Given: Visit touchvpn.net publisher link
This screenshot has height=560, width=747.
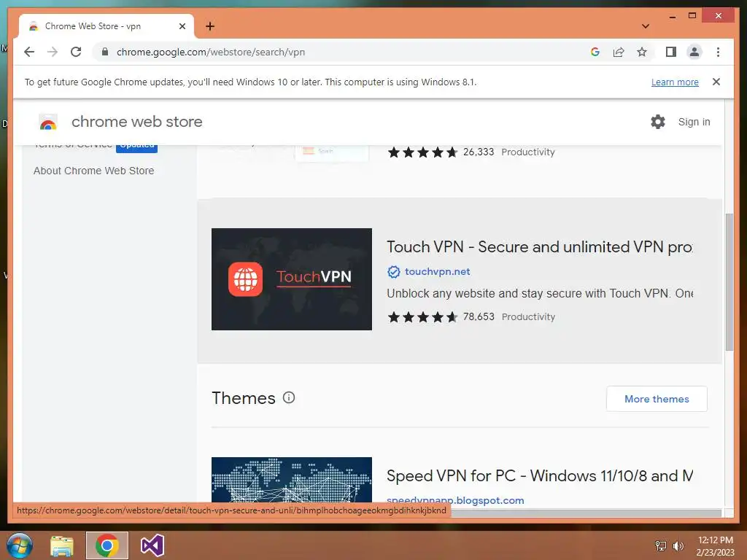Looking at the screenshot, I should (438, 271).
